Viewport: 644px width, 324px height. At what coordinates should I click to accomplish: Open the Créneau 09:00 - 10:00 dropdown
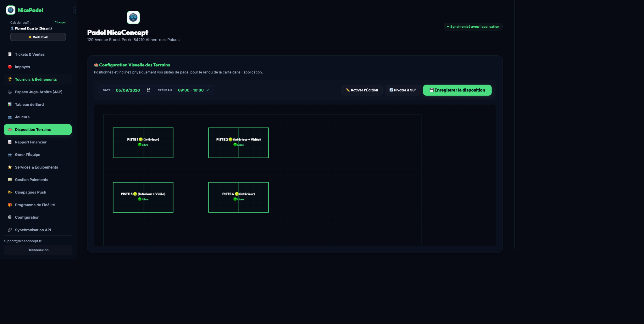193,90
